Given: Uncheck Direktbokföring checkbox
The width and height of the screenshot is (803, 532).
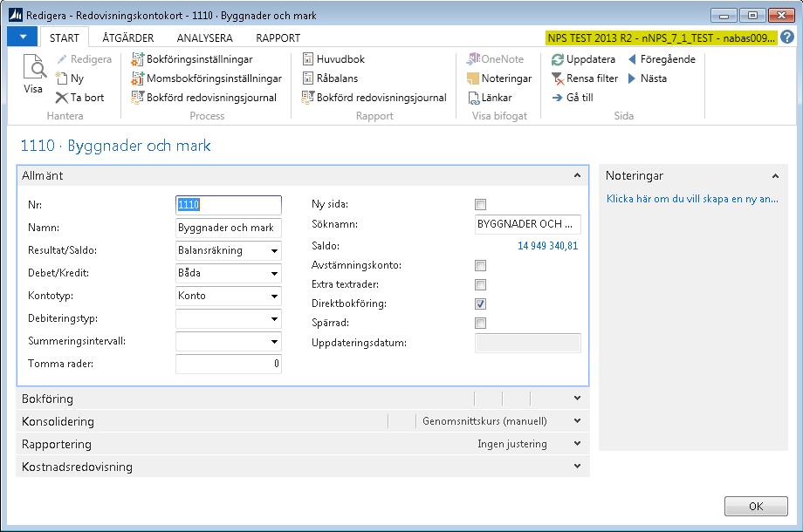Looking at the screenshot, I should (480, 304).
